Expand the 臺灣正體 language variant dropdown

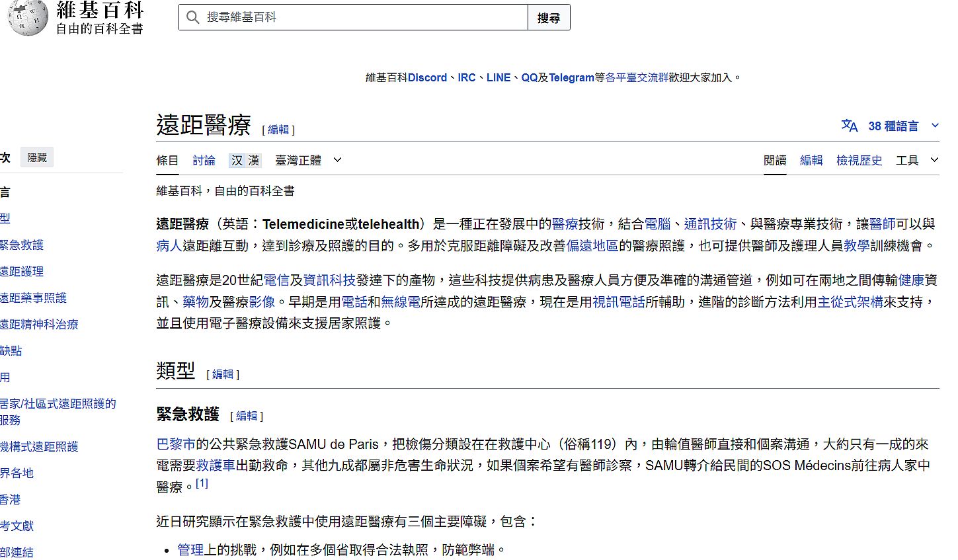pos(308,161)
